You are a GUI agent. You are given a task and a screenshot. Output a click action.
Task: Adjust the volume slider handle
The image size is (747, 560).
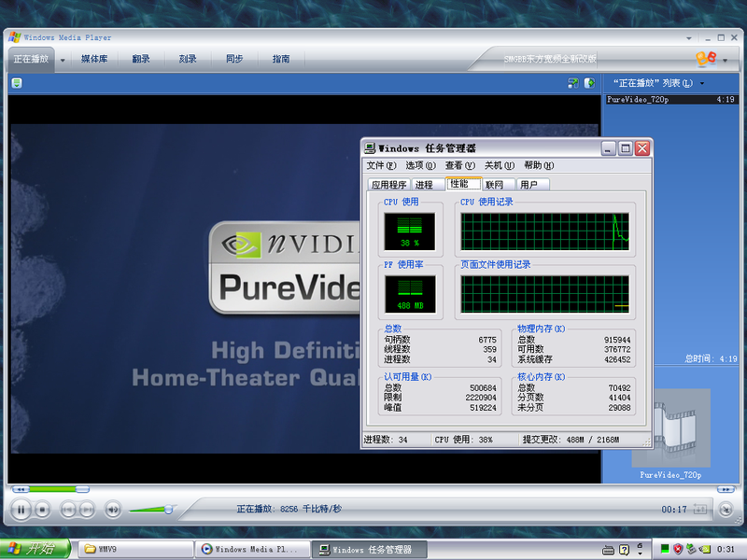pyautogui.click(x=169, y=510)
